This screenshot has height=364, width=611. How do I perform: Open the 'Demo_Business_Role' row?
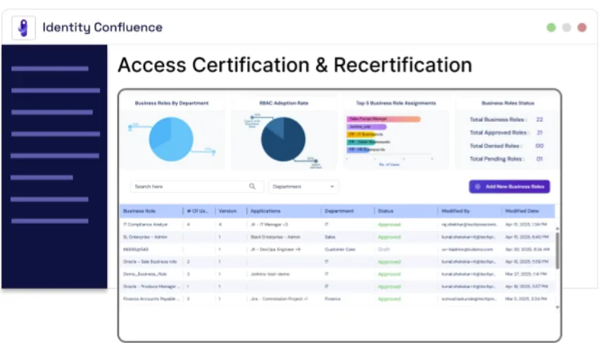(145, 275)
